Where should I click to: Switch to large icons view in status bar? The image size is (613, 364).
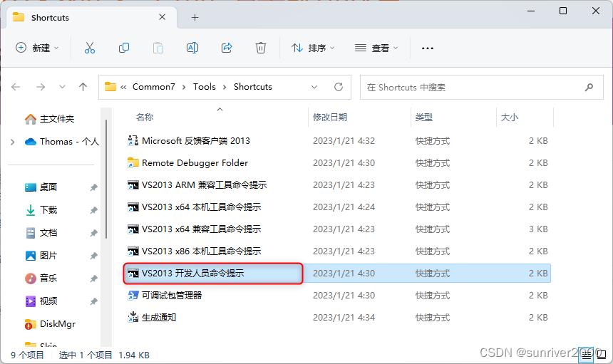click(x=602, y=355)
